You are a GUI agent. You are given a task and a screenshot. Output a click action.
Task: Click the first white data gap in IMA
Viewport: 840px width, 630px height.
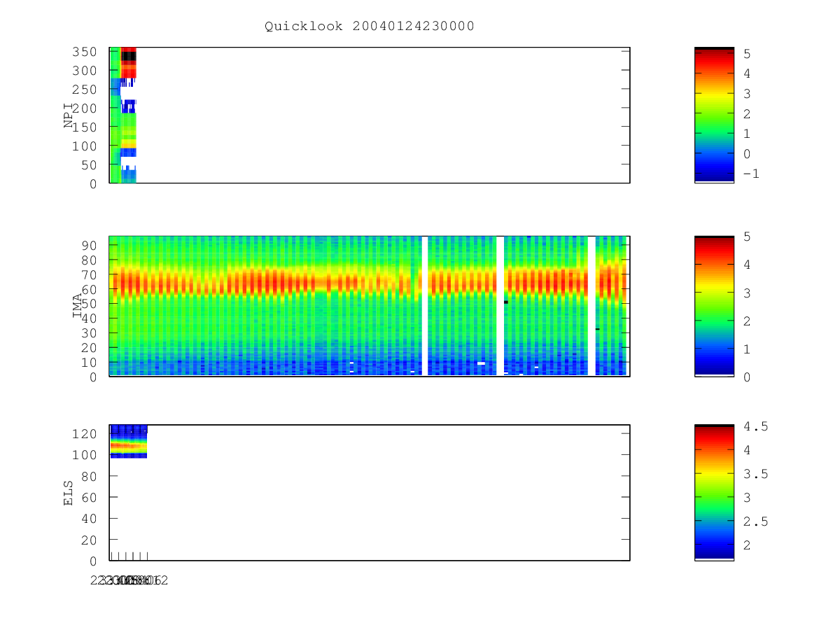[x=425, y=306]
